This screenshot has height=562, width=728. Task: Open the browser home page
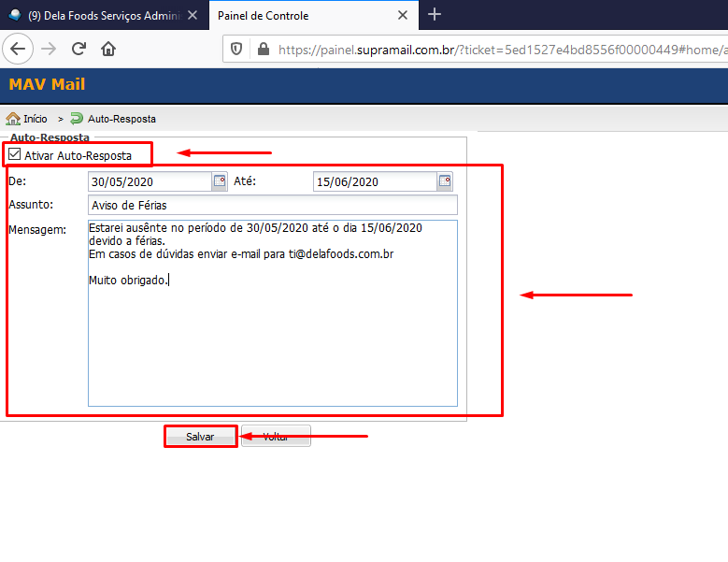tap(108, 49)
